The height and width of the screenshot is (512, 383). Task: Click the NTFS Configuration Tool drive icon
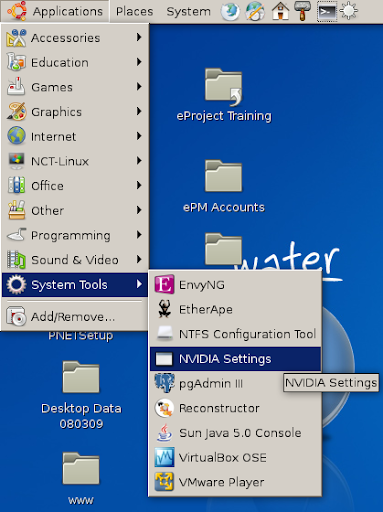(165, 333)
